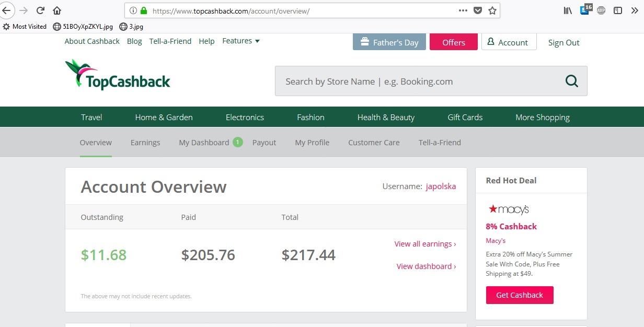
Task: Reload the page with the refresh icon
Action: click(40, 10)
